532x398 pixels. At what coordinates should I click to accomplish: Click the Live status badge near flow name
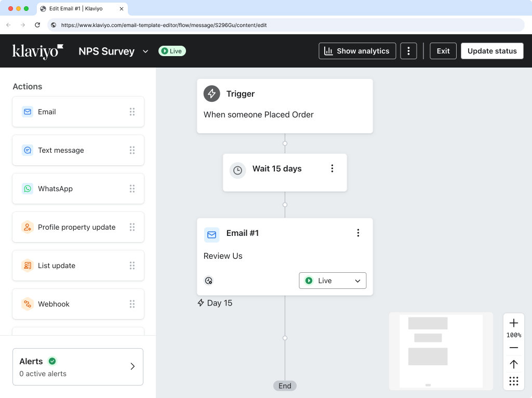tap(172, 51)
